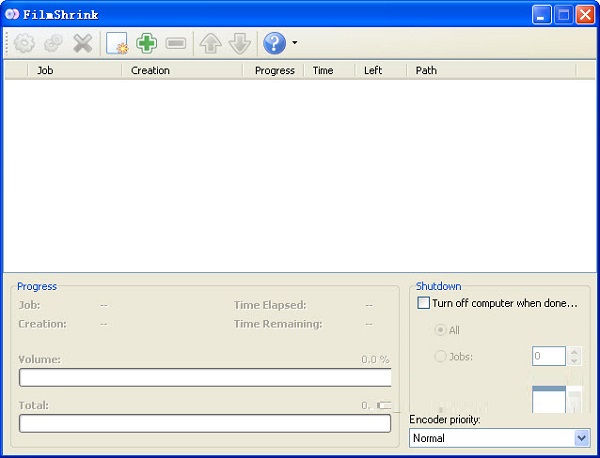Enable Turn off computer when done
The image size is (600, 458).
click(x=424, y=303)
